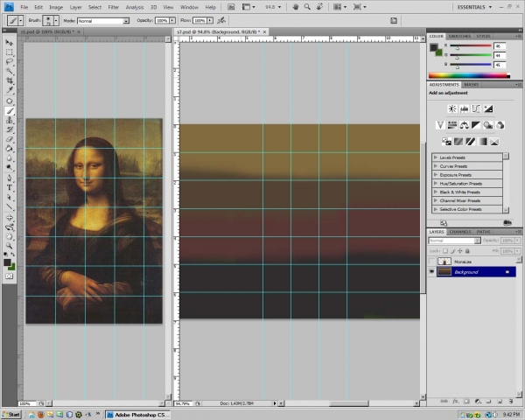Select the Lasso tool
This screenshot has width=525, height=420.
10,61
